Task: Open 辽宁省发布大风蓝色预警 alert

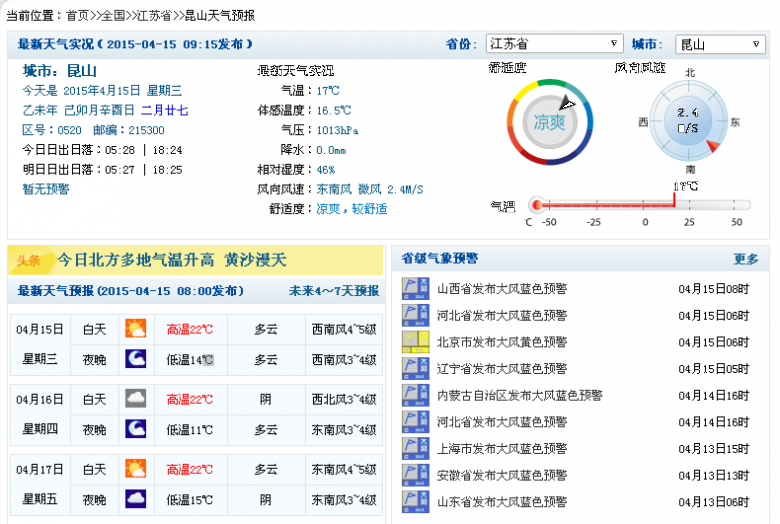Action: coord(502,369)
